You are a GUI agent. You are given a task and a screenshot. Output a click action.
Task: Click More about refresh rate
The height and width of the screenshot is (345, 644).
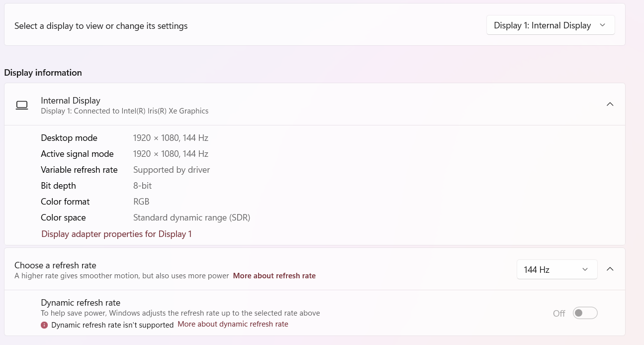274,275
